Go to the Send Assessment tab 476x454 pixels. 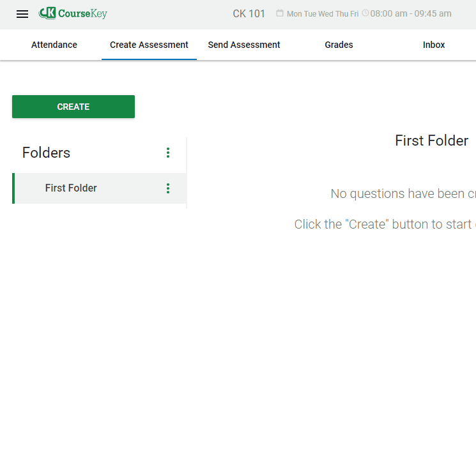point(244,45)
